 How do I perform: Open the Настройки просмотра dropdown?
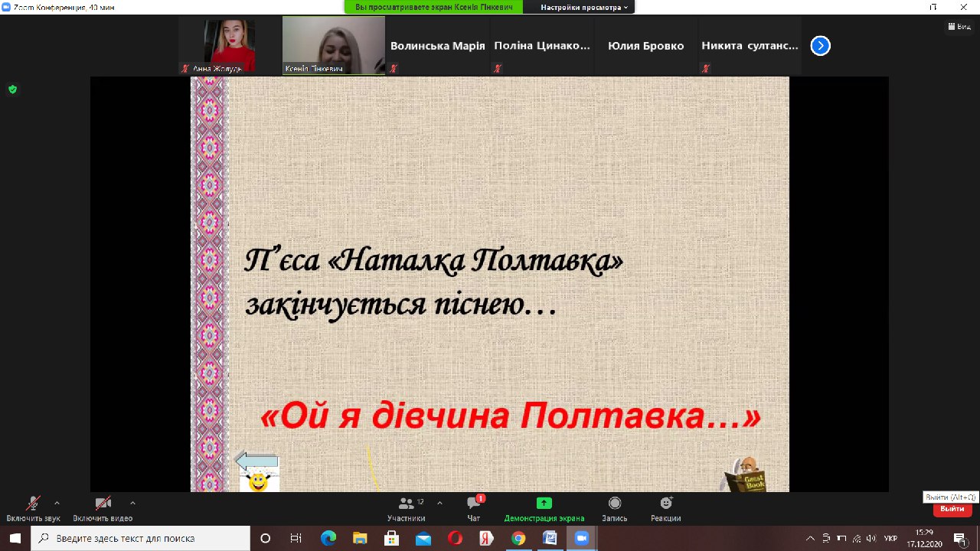[584, 7]
